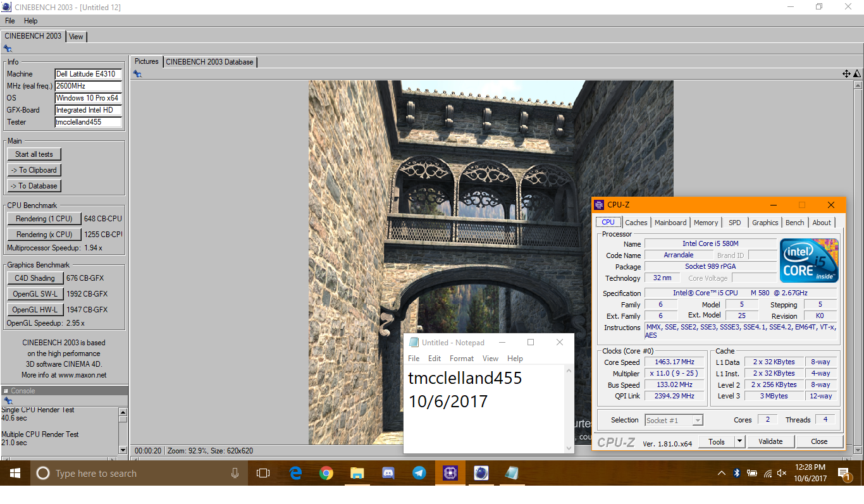Click Start all tests button
This screenshot has width=864, height=504.
point(34,154)
